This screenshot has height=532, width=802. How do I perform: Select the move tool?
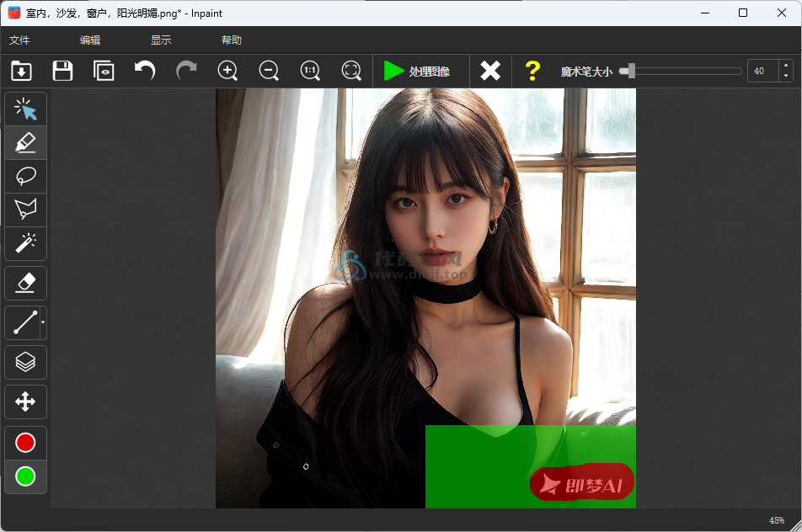(x=25, y=402)
